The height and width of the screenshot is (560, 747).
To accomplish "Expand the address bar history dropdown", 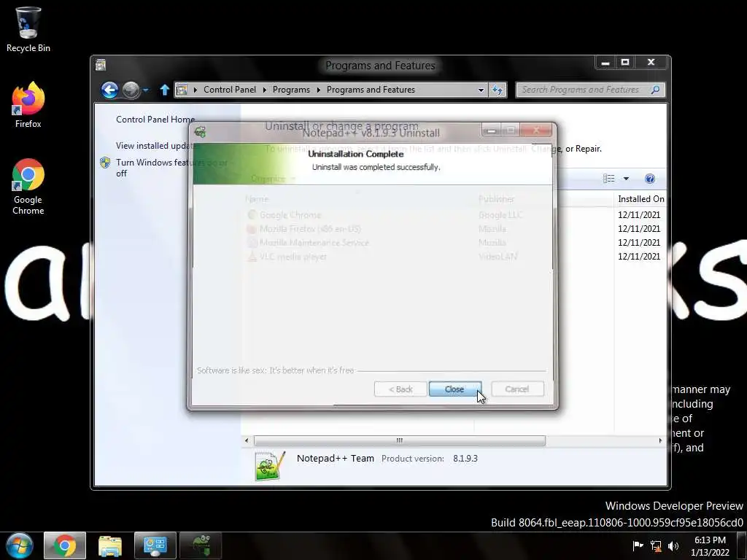I will 481,90.
